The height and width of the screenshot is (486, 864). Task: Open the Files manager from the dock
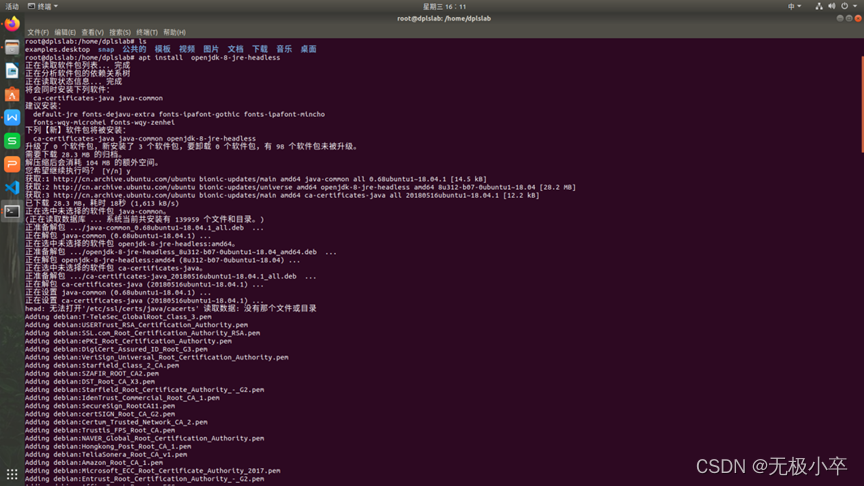(x=12, y=47)
